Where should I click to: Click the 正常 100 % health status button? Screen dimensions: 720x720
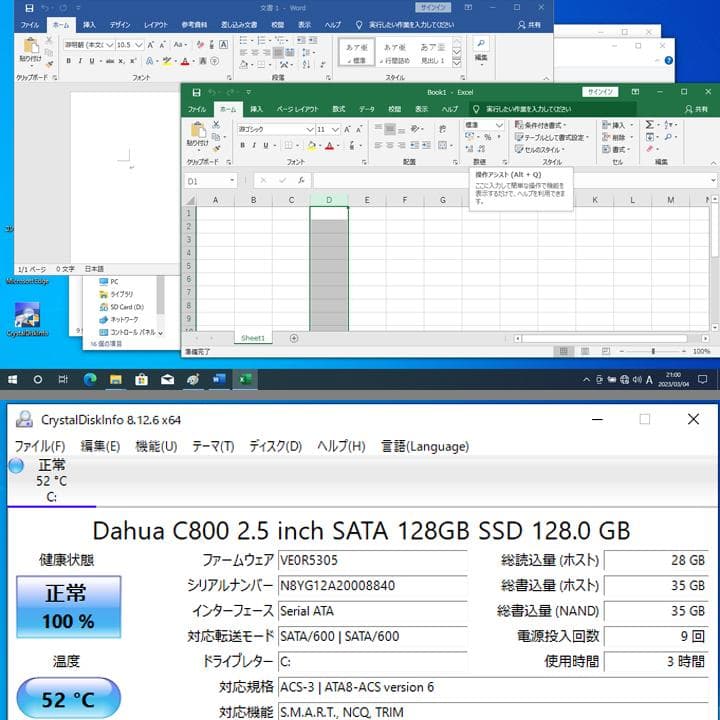pos(68,607)
